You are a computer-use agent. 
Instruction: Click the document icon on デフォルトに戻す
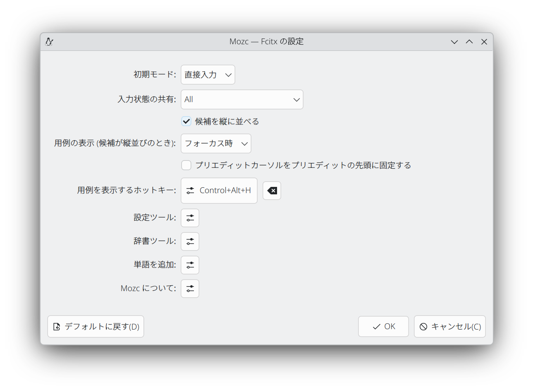click(57, 327)
